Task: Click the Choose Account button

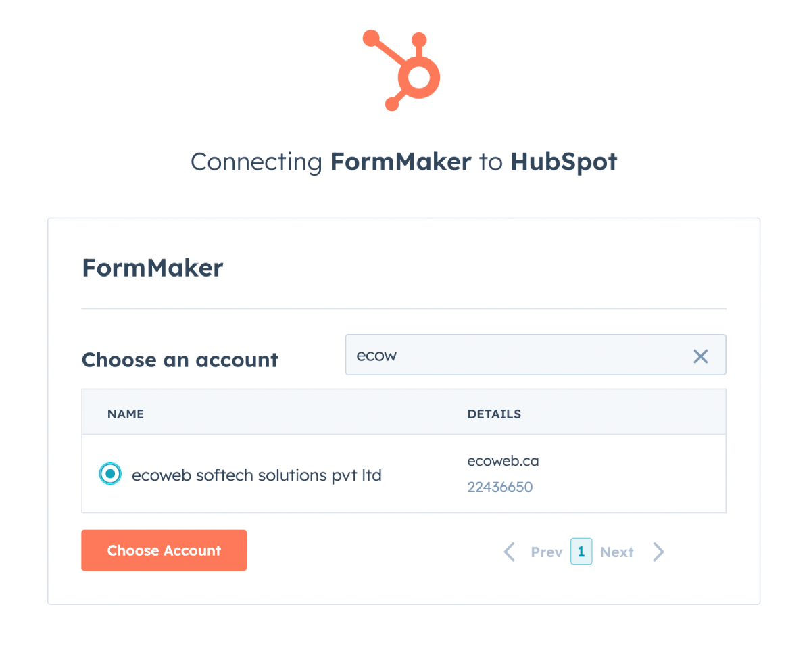Action: 164,550
